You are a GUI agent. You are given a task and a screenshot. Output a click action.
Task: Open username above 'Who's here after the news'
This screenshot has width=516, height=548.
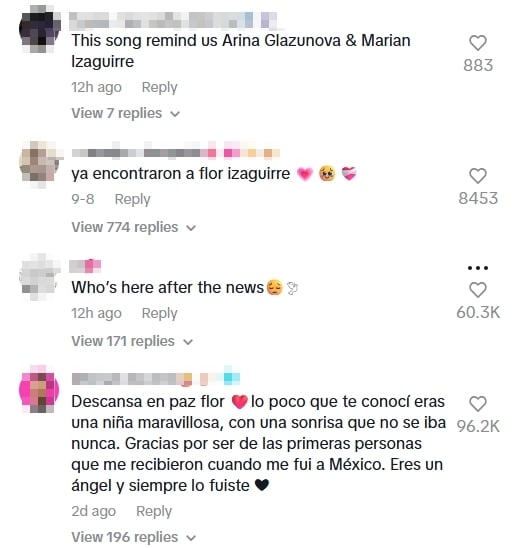[85, 266]
